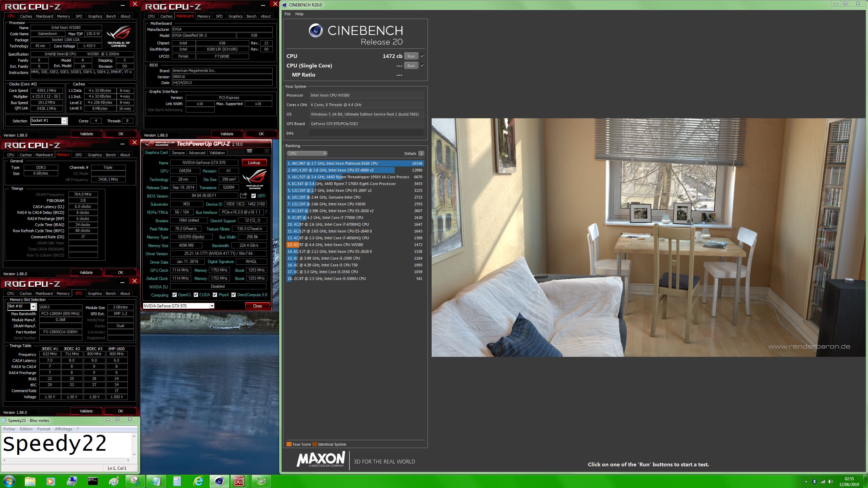The image size is (868, 488).
Task: Open the Bench tab in CPU-Z SPD window
Action: click(x=111, y=293)
